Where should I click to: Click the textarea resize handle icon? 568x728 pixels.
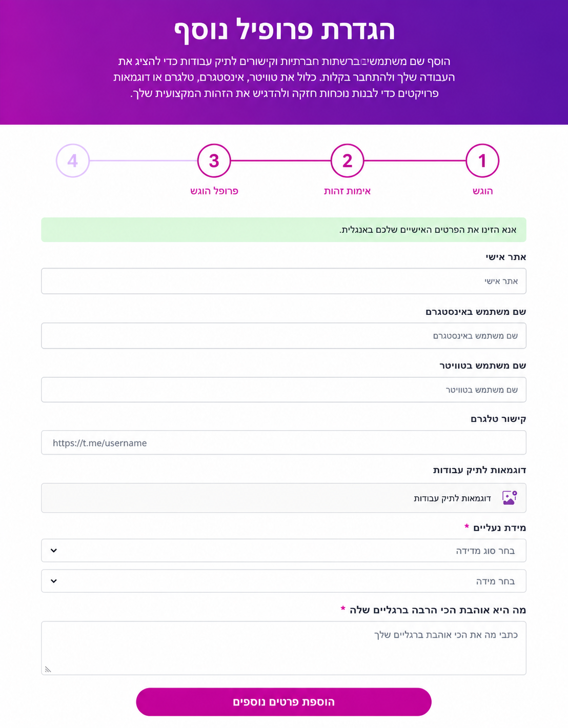(x=48, y=669)
